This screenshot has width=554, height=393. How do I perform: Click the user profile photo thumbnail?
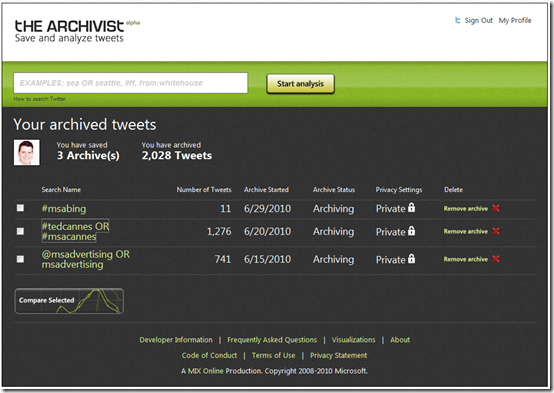pyautogui.click(x=27, y=152)
